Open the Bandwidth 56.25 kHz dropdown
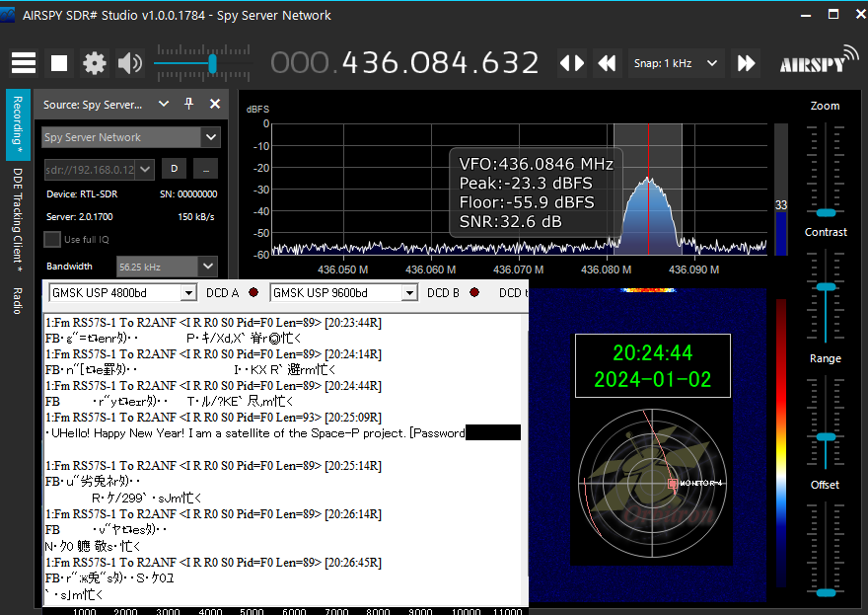The height and width of the screenshot is (615, 868). click(x=167, y=267)
